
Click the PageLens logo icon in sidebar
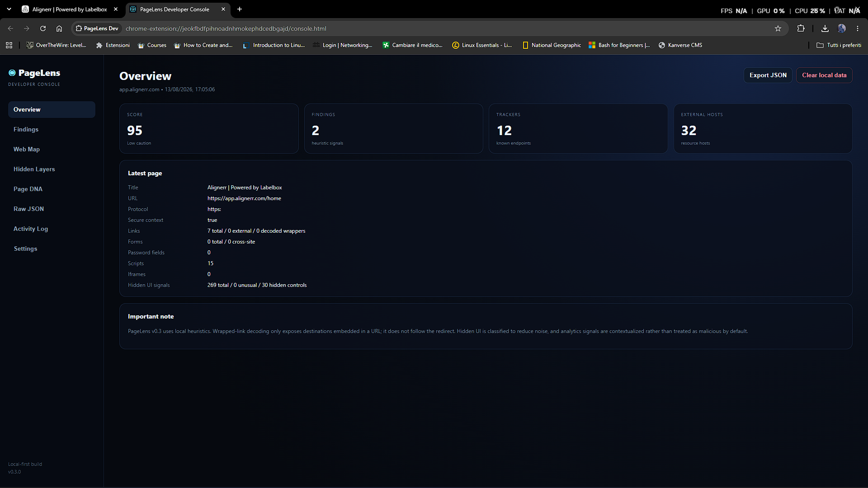tap(12, 73)
